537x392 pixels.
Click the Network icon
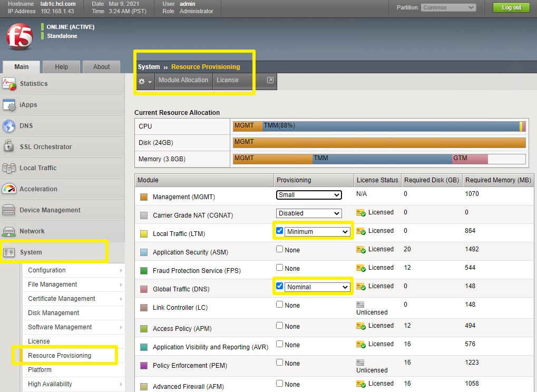[8, 231]
